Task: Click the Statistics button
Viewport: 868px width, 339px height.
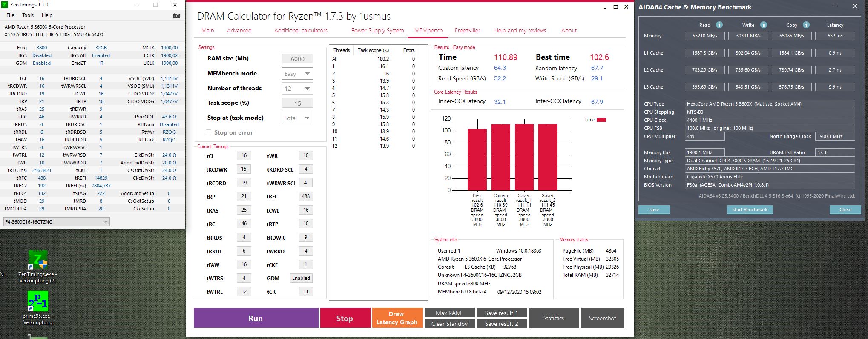Action: [554, 318]
